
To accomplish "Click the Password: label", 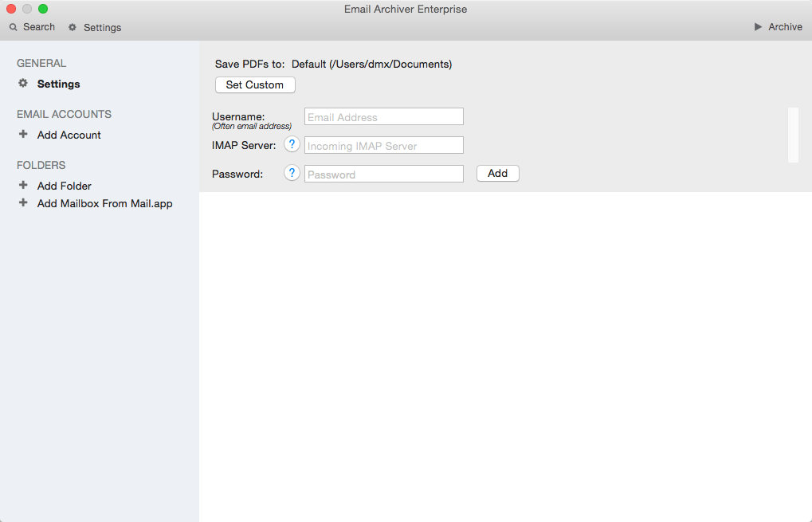I will click(237, 174).
